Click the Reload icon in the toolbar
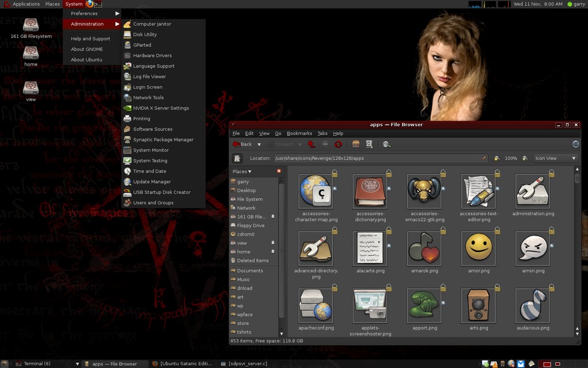This screenshot has height=368, width=588. (x=337, y=144)
